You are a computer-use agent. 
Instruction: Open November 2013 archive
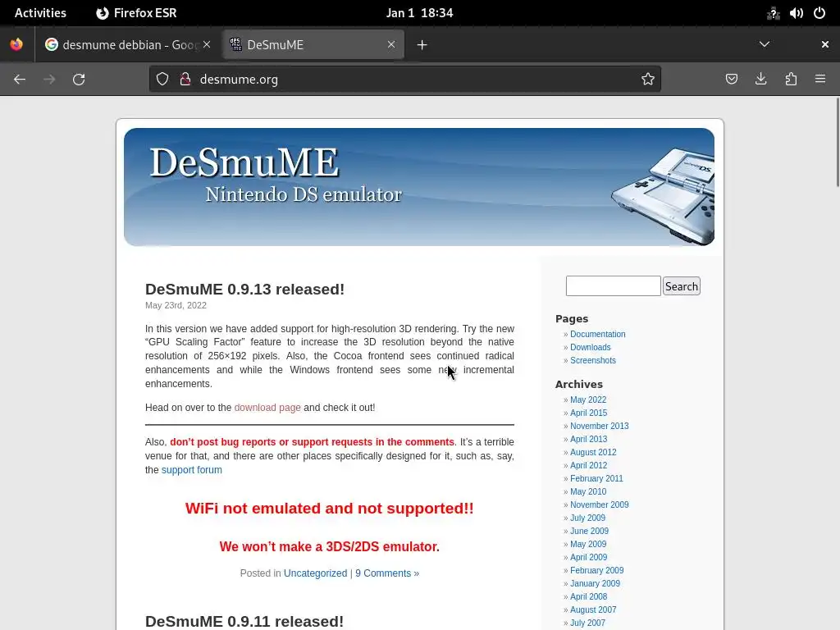pos(599,426)
